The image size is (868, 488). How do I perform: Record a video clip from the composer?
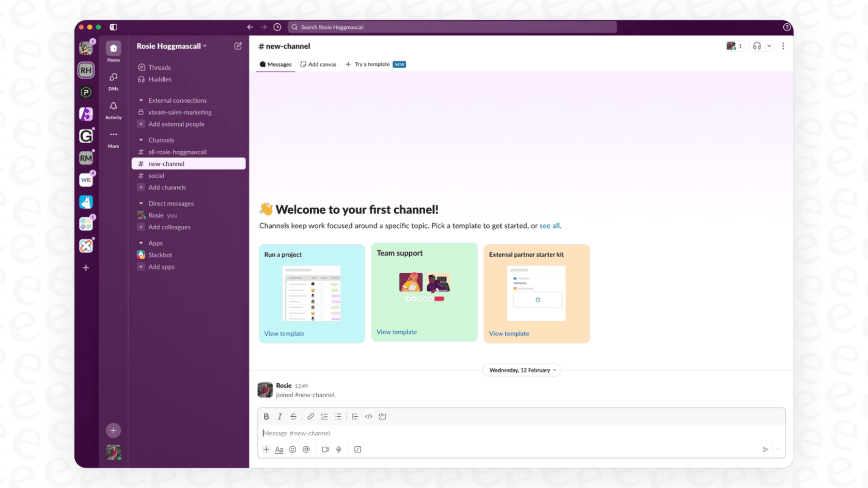coord(325,449)
